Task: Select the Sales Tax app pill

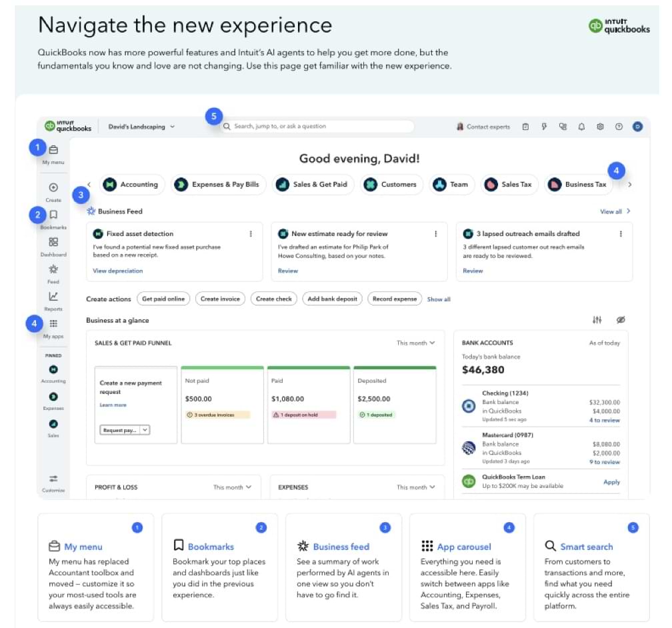Action: click(x=510, y=185)
